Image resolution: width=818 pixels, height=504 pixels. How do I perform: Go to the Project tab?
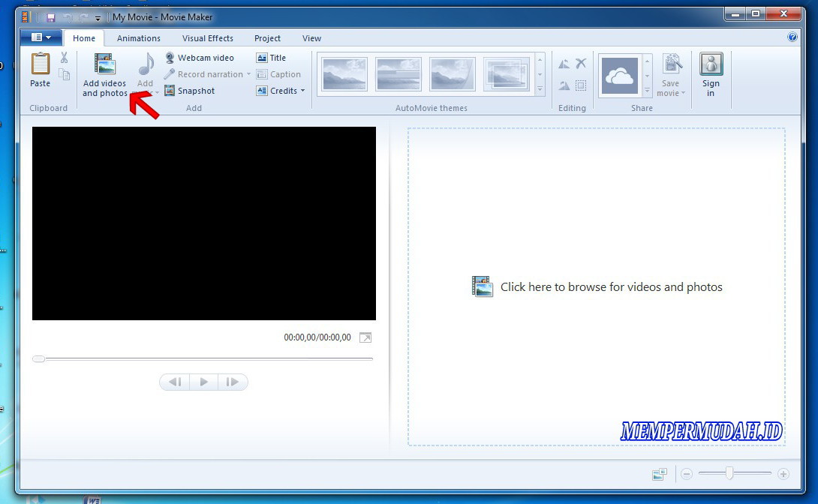pos(268,38)
